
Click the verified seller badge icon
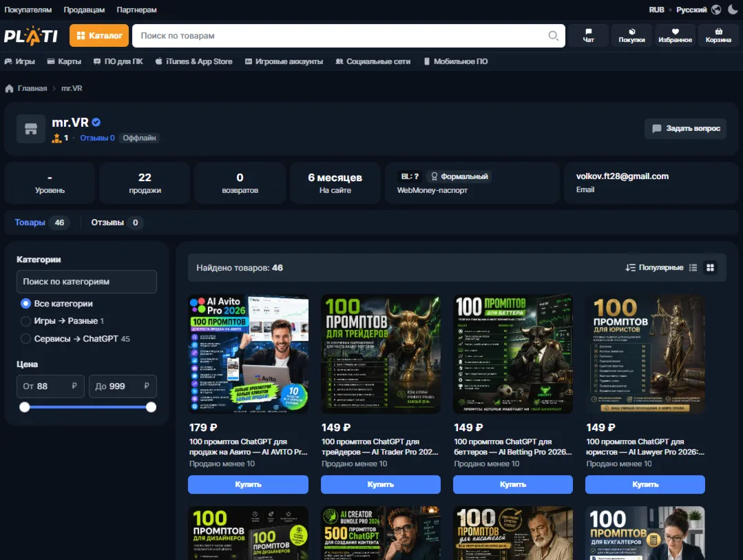pos(96,123)
